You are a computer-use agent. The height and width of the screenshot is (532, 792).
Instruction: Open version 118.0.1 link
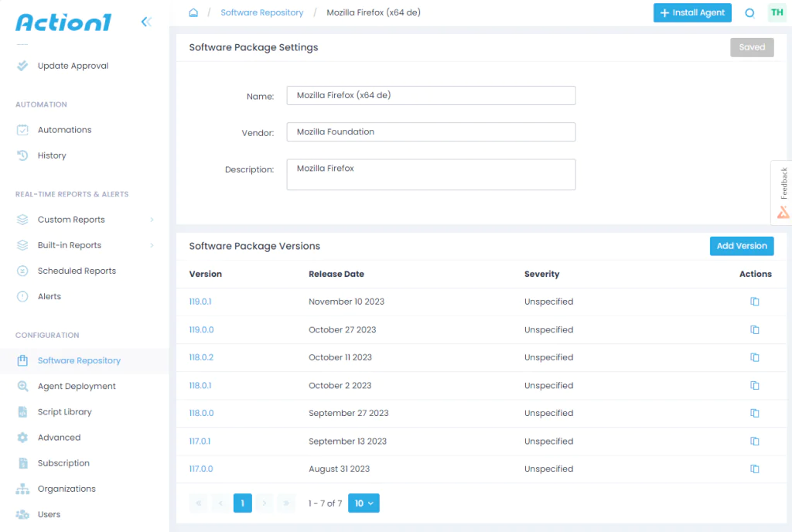point(200,386)
